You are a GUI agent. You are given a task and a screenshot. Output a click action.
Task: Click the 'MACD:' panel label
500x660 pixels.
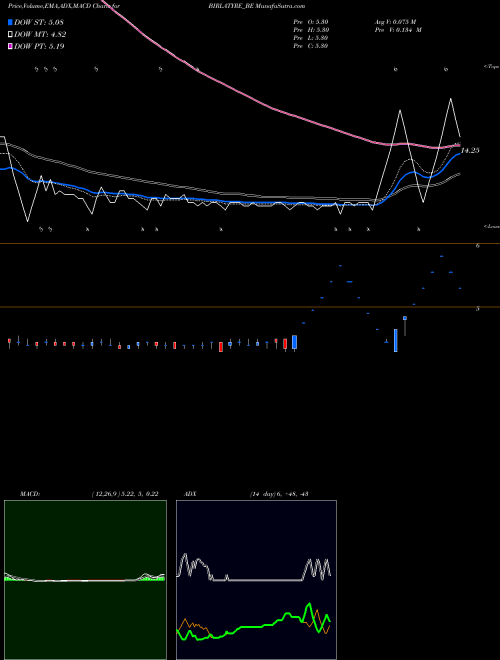pos(30,494)
